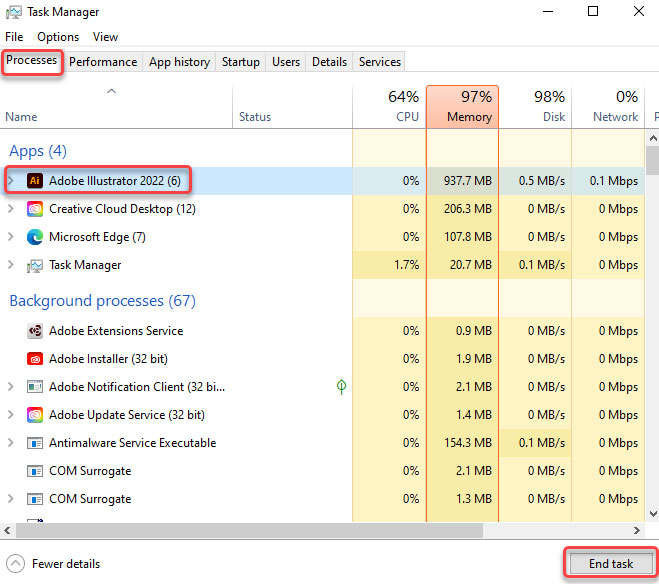
Task: Click the sort arrow above Name column
Action: tap(111, 91)
